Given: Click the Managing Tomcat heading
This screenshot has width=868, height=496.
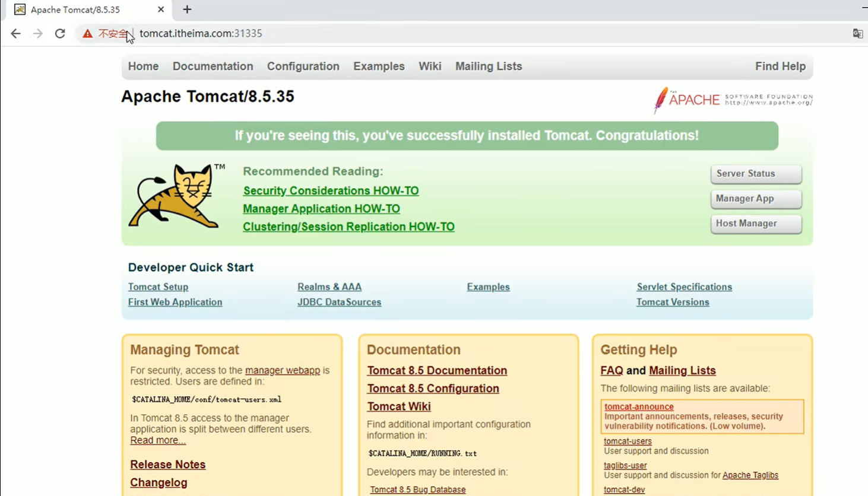Looking at the screenshot, I should [x=185, y=350].
